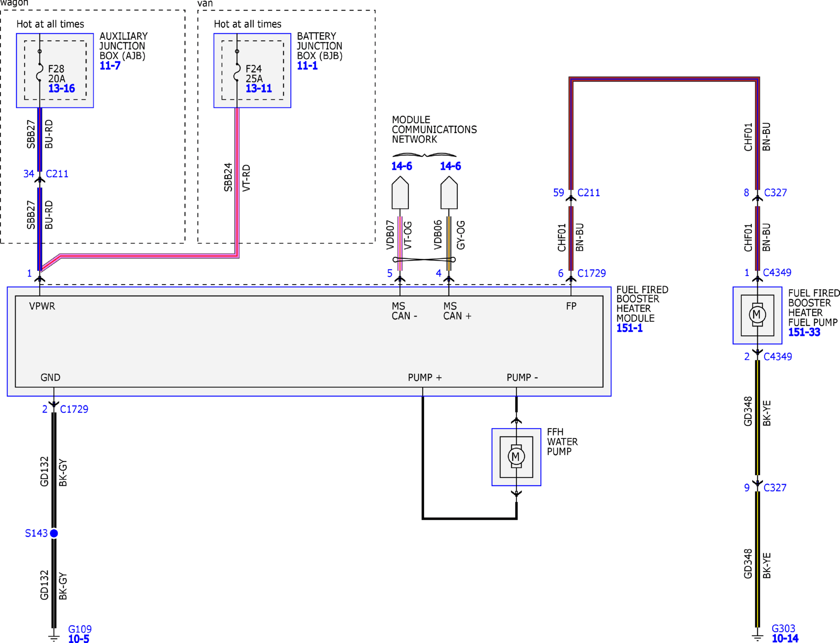840x643 pixels.
Task: Click the pink VT-RD wire from the BJB
Action: pos(237,181)
